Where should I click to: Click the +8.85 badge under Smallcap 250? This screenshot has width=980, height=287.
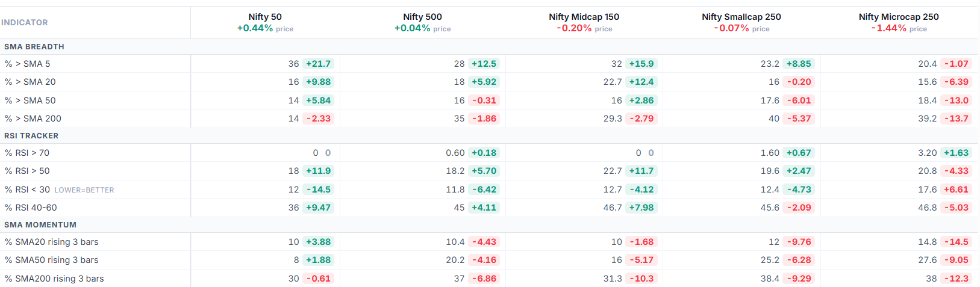(x=798, y=64)
